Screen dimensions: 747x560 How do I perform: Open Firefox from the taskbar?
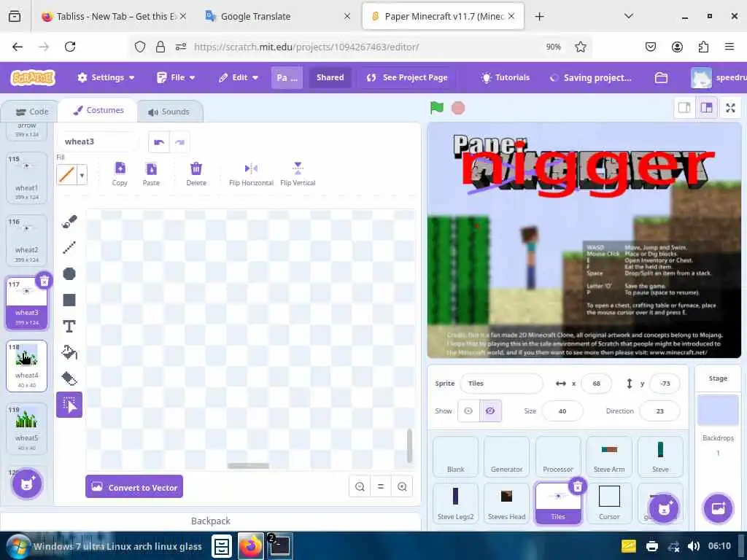(x=251, y=545)
